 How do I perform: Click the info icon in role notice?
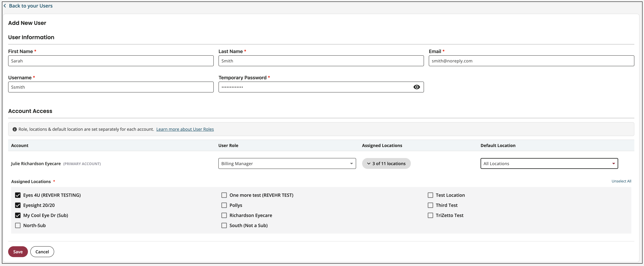[15, 129]
